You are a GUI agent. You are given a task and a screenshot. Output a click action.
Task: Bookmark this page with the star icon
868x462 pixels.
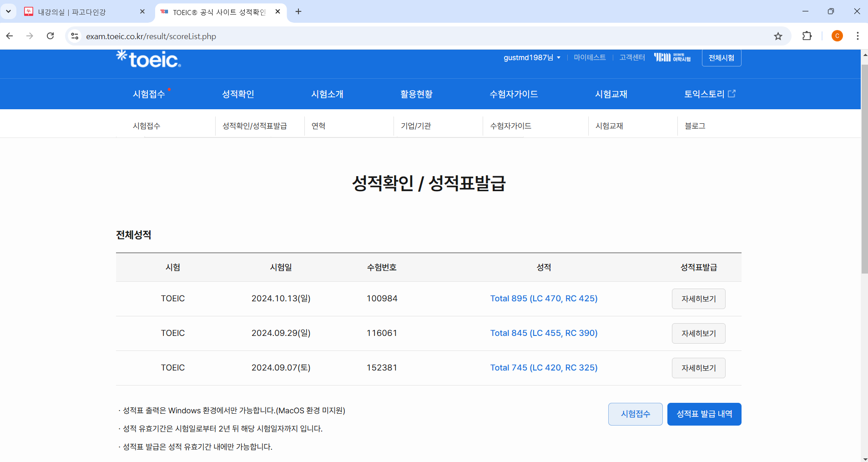(778, 36)
